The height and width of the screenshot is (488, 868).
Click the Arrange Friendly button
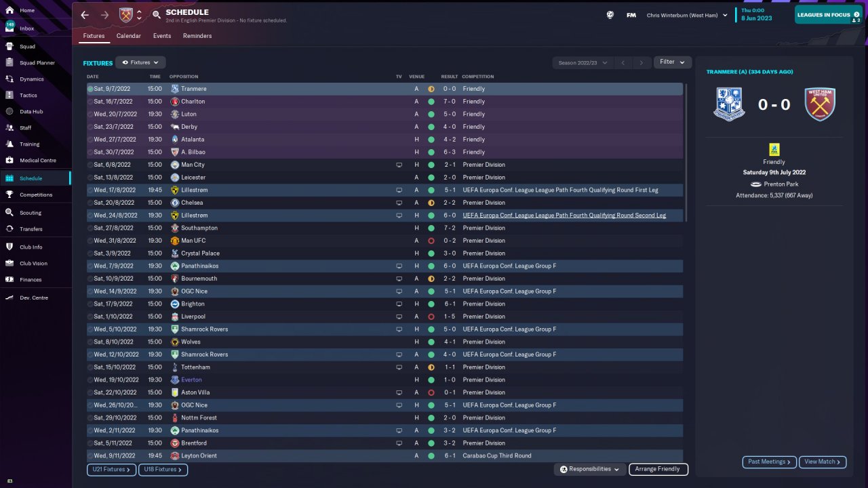tap(658, 469)
